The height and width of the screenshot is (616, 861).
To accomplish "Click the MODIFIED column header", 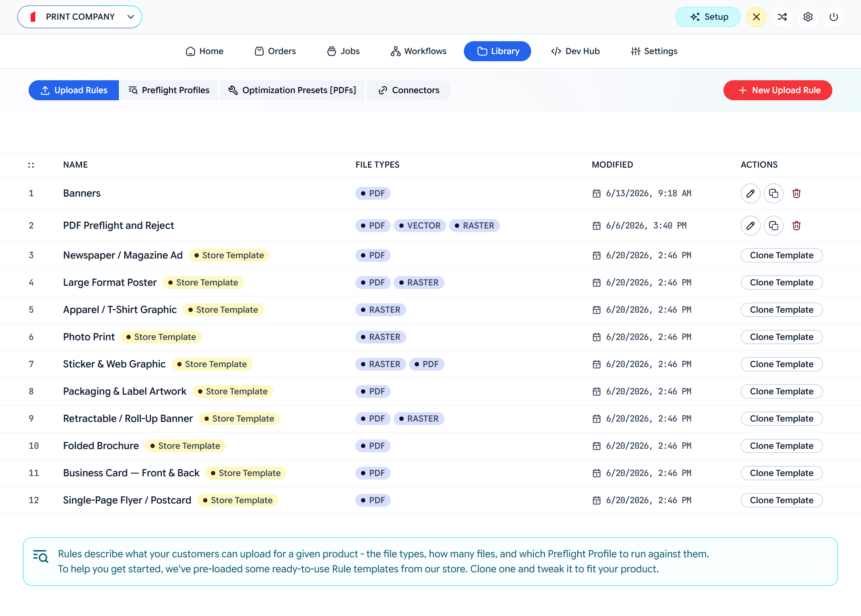I will (x=612, y=165).
